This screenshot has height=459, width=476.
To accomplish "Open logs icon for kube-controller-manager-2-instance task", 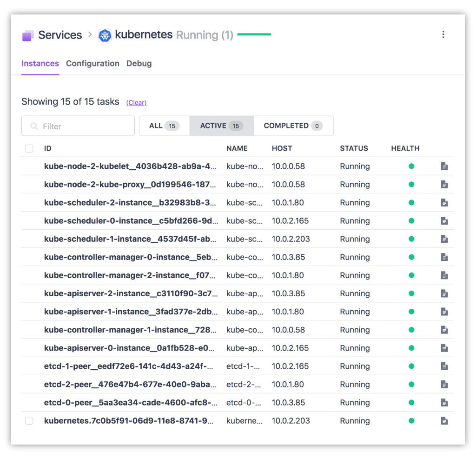I will point(444,275).
